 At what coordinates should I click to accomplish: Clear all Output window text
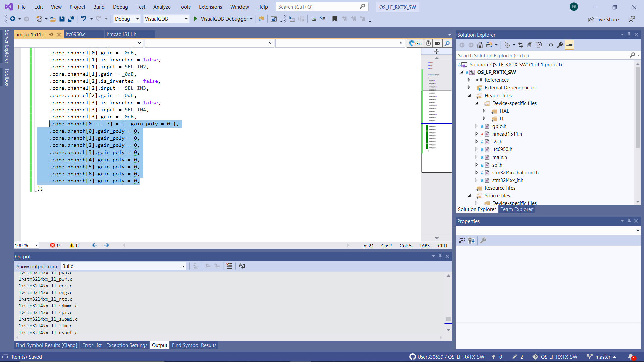tap(229, 266)
